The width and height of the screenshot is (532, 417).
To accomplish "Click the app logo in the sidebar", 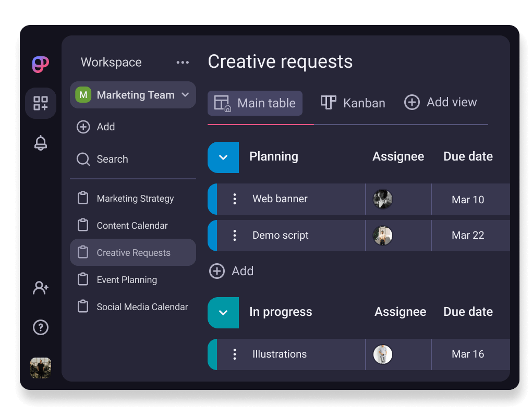I will click(40, 64).
